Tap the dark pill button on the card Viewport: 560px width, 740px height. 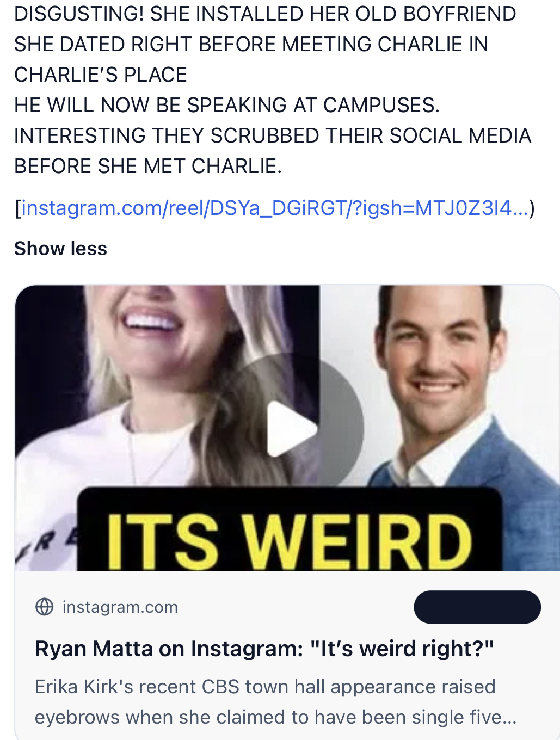pyautogui.click(x=477, y=607)
